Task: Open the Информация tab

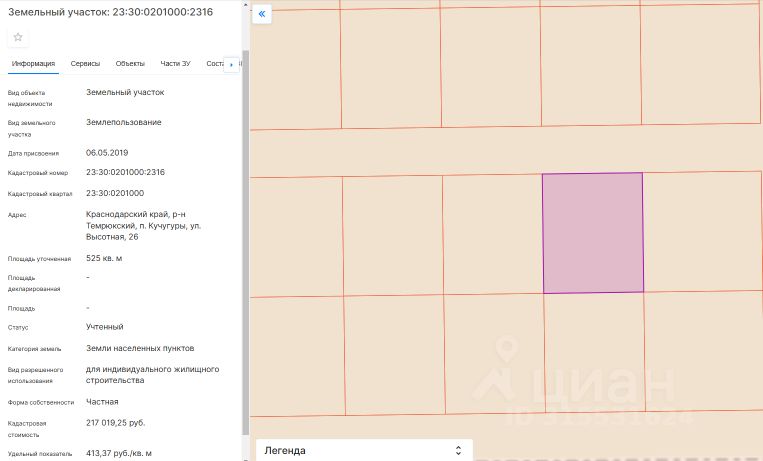Action: click(33, 64)
